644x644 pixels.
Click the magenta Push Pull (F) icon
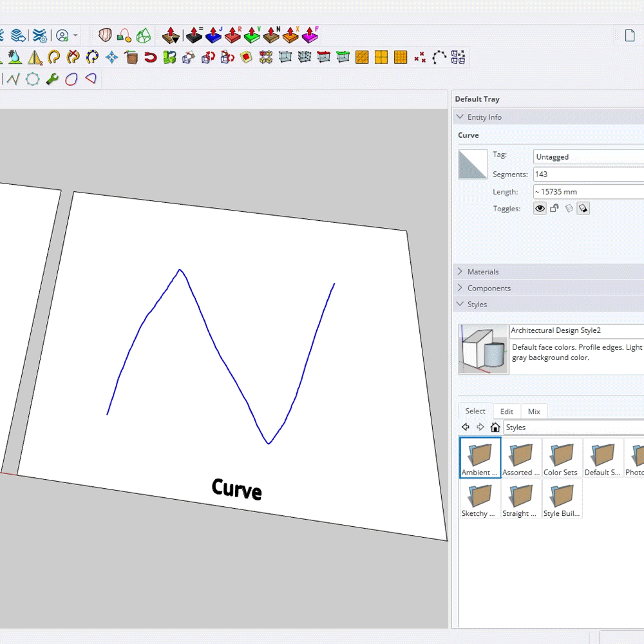310,35
